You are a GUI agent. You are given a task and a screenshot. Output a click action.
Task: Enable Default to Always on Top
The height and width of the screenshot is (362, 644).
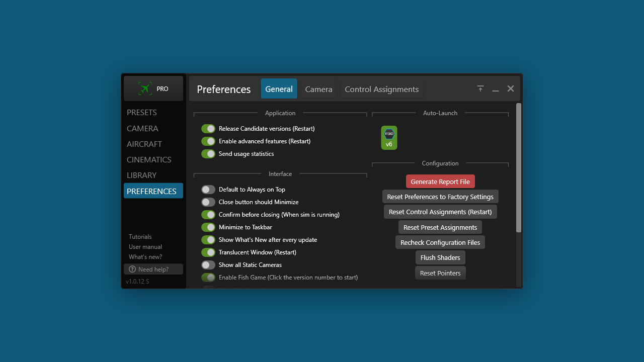point(208,190)
